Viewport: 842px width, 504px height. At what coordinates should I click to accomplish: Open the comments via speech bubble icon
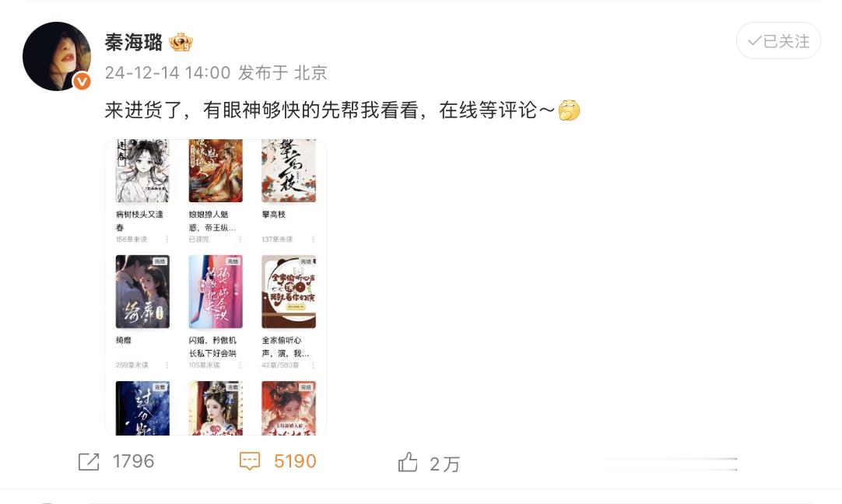[x=250, y=461]
